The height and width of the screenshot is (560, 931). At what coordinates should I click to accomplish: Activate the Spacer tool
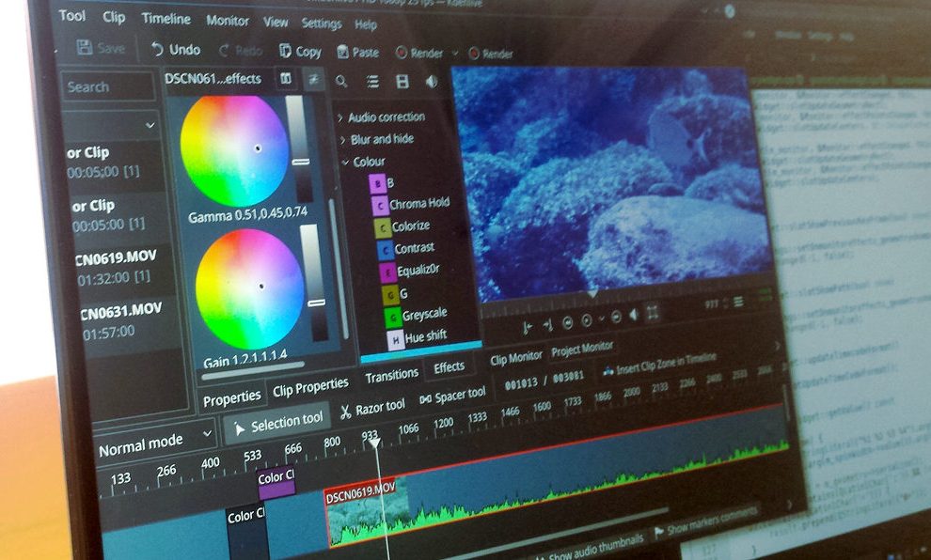point(452,396)
